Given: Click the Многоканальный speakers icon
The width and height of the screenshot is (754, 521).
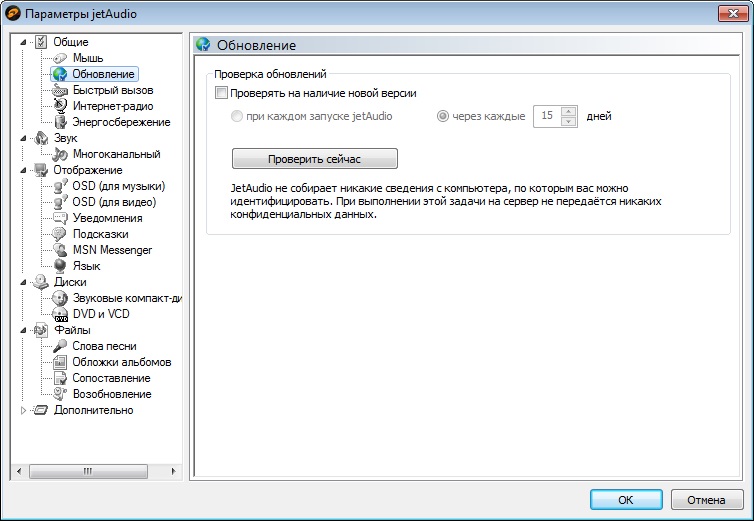Looking at the screenshot, I should [x=60, y=154].
